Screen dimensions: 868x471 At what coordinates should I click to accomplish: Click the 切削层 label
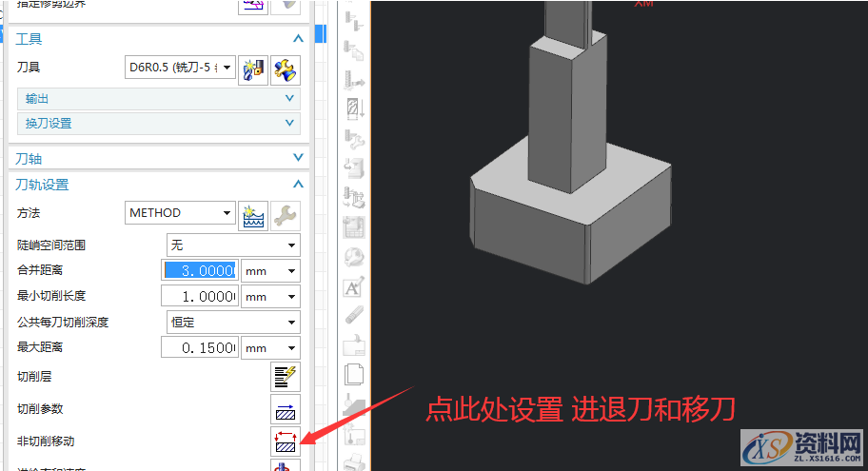pyautogui.click(x=33, y=377)
